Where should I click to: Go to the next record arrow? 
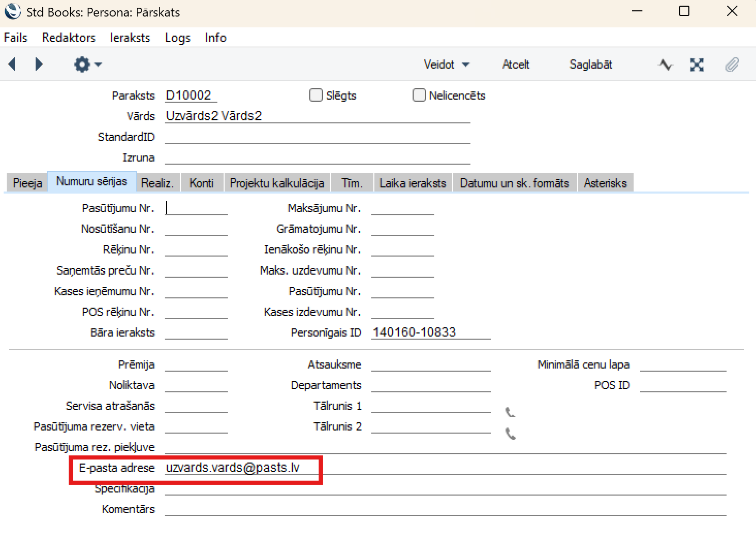coord(39,65)
